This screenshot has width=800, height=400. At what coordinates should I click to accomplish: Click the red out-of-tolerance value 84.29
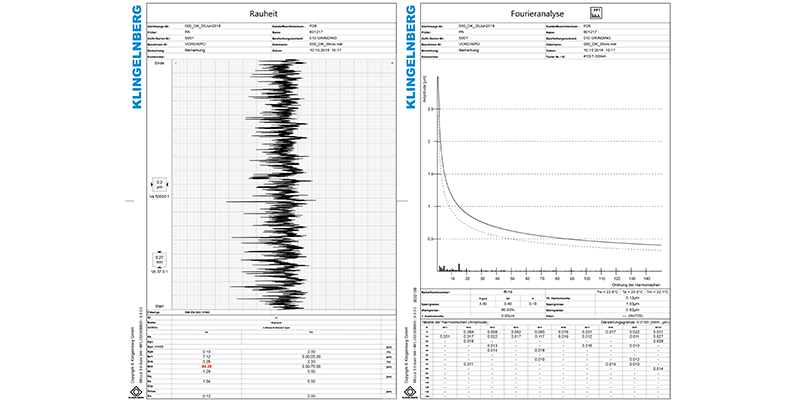207,366
